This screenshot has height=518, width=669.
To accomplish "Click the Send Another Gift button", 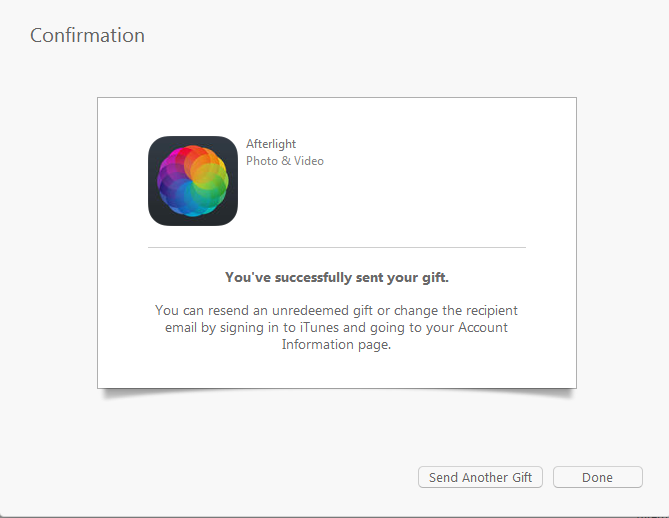I will coord(480,477).
